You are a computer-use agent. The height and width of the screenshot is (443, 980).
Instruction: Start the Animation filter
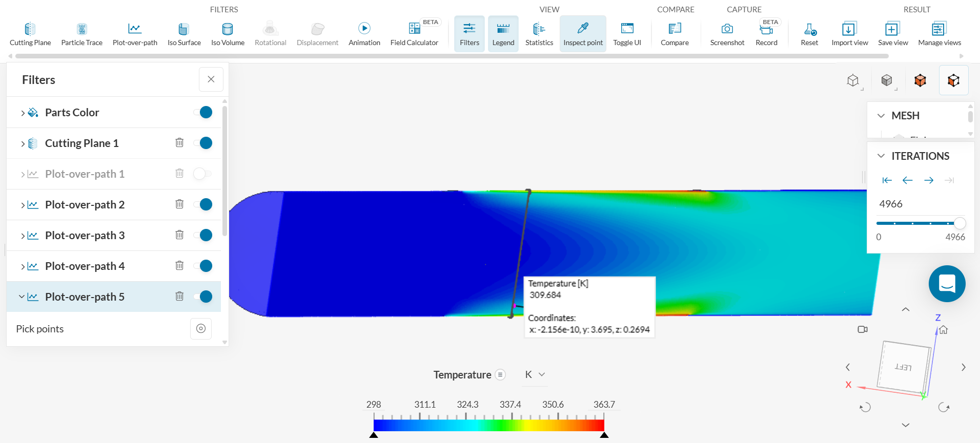pyautogui.click(x=364, y=34)
